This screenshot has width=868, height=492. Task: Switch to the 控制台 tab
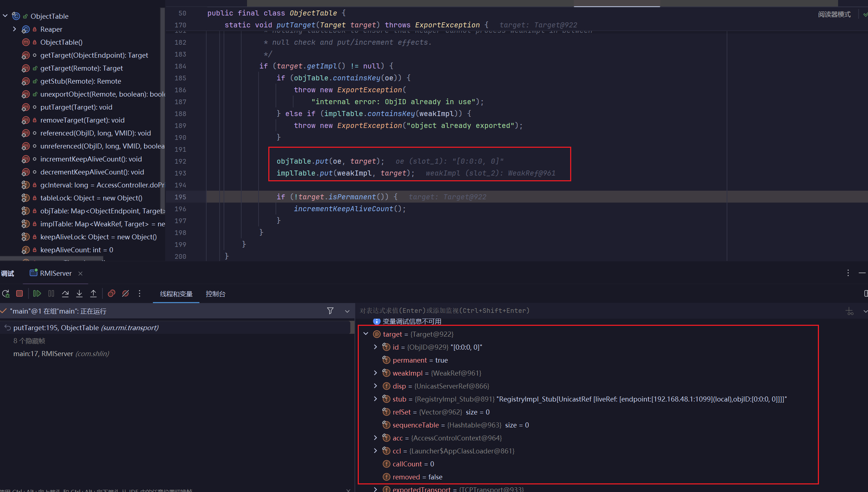(215, 294)
